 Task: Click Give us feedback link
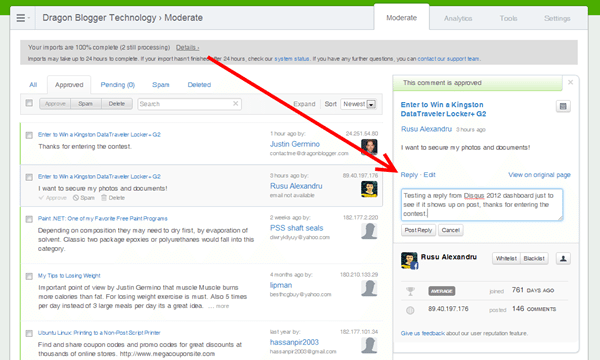[x=422, y=333]
